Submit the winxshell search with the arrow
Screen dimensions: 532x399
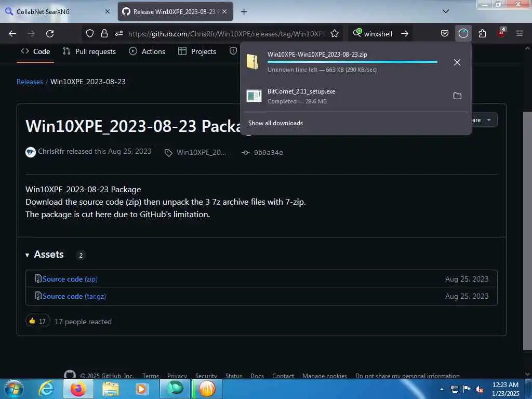(x=404, y=34)
